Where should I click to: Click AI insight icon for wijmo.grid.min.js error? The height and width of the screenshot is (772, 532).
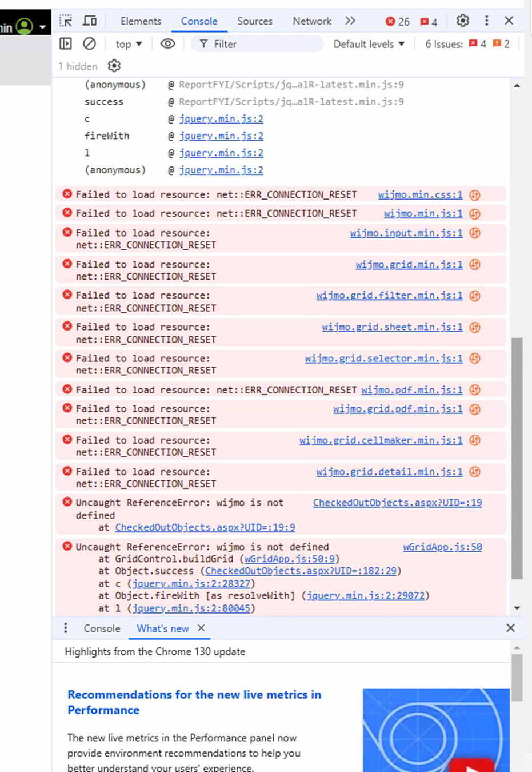click(475, 264)
